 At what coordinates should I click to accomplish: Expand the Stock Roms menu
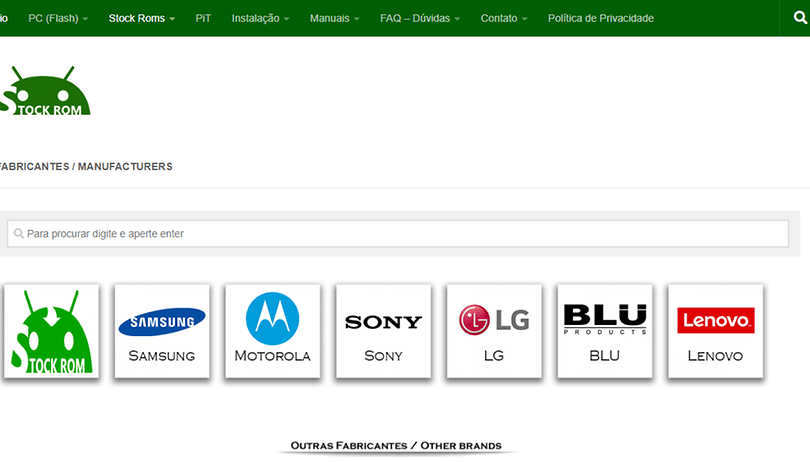click(x=142, y=18)
